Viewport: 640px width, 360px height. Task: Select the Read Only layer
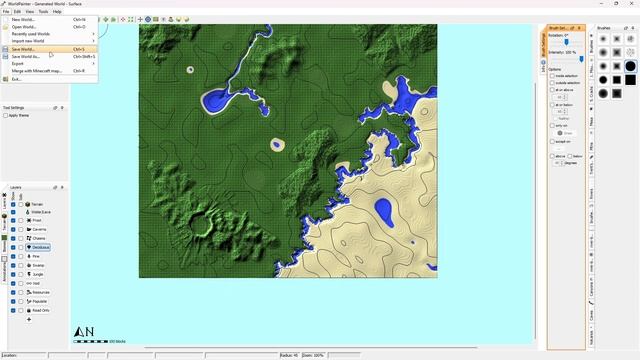pos(38,310)
